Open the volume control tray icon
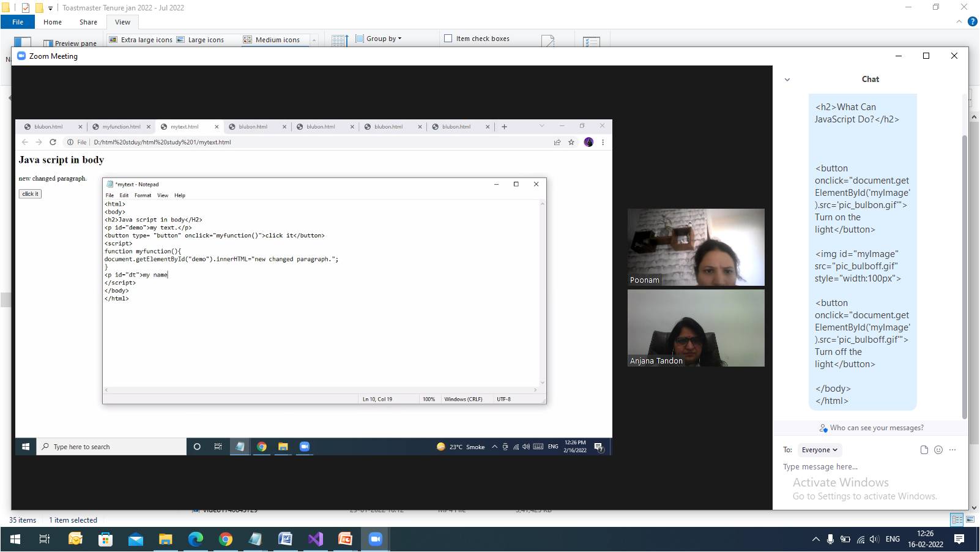This screenshot has height=552, width=980. [x=874, y=539]
